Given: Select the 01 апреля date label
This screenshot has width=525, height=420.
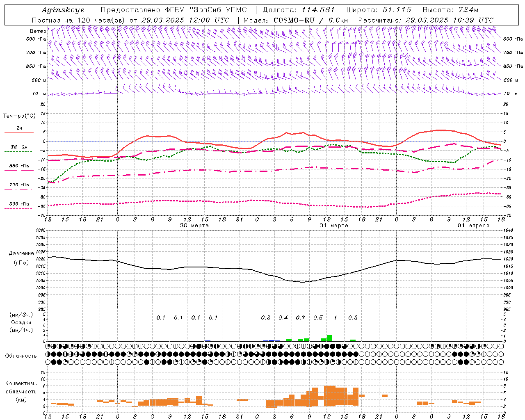Looking at the screenshot, I should [x=473, y=226].
